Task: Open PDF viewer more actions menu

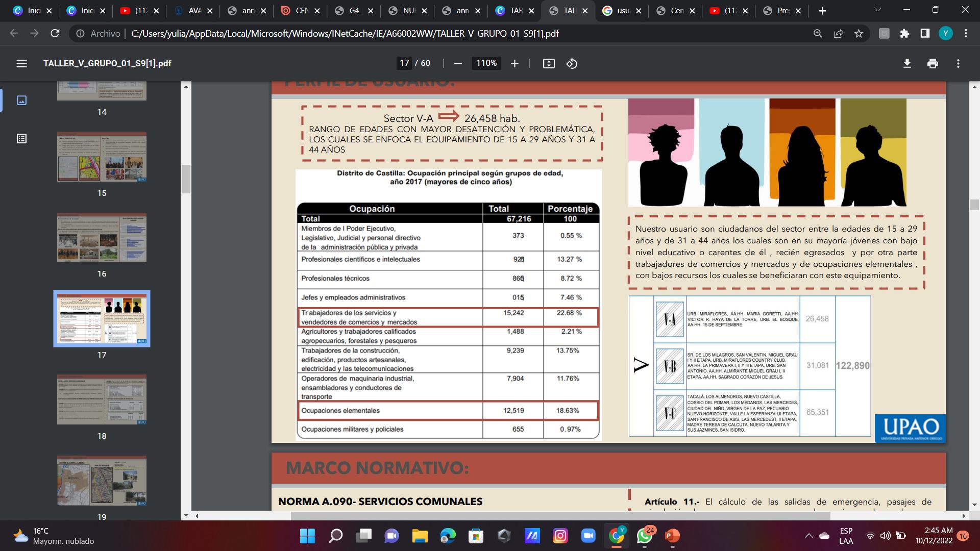Action: [x=958, y=63]
